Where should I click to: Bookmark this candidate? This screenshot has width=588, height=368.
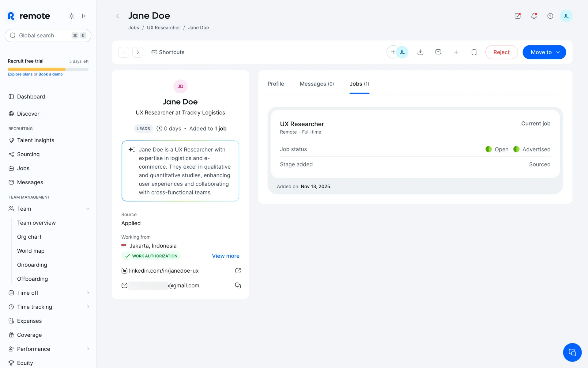[474, 52]
